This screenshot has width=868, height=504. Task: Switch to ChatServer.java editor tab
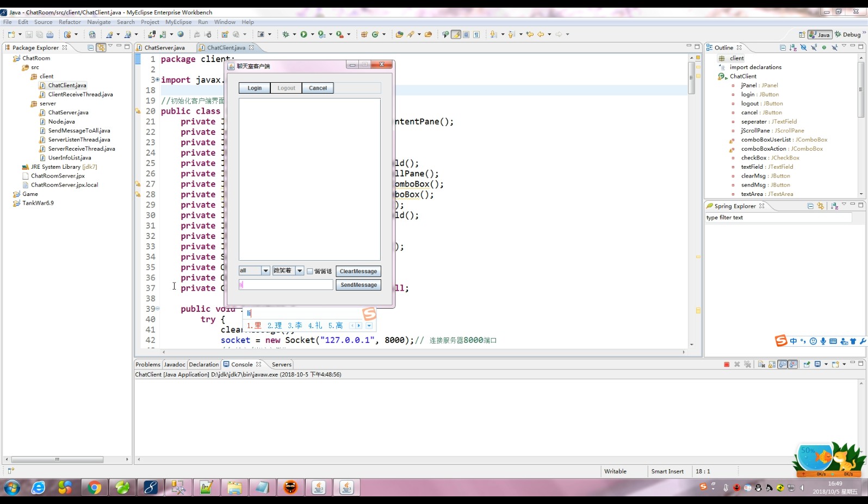click(165, 47)
